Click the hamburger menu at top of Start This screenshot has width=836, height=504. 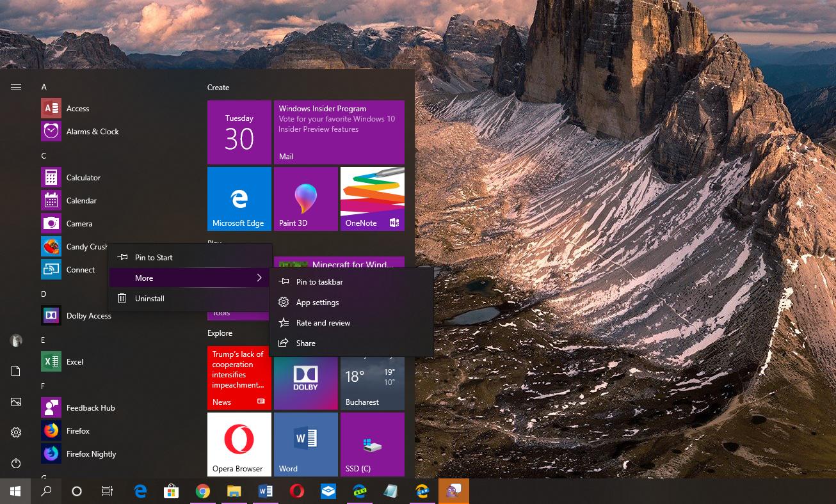(x=16, y=88)
